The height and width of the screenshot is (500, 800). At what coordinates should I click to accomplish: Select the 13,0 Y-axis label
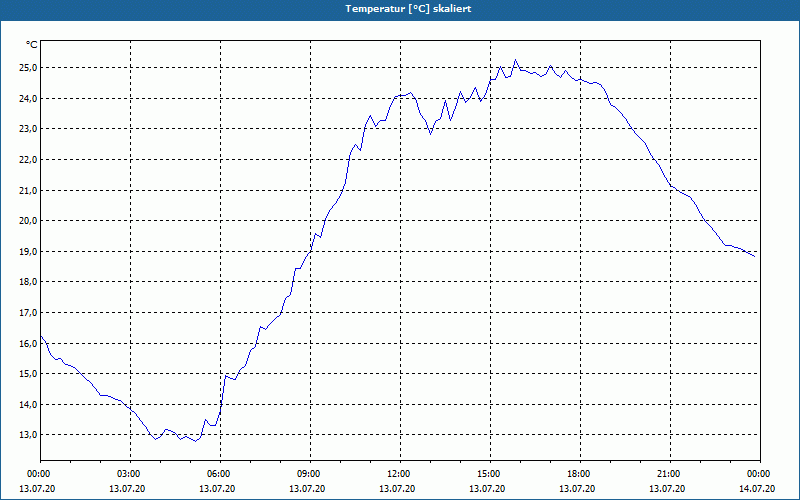[28, 435]
